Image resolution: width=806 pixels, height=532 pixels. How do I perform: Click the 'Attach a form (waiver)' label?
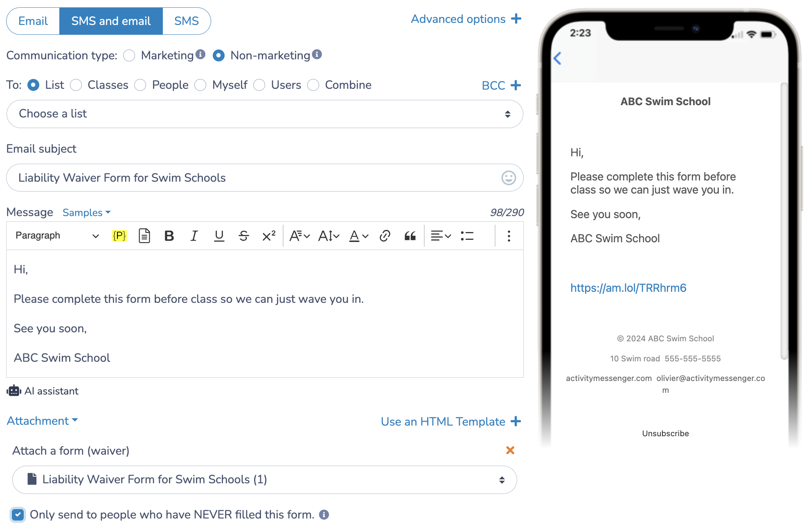click(x=71, y=451)
